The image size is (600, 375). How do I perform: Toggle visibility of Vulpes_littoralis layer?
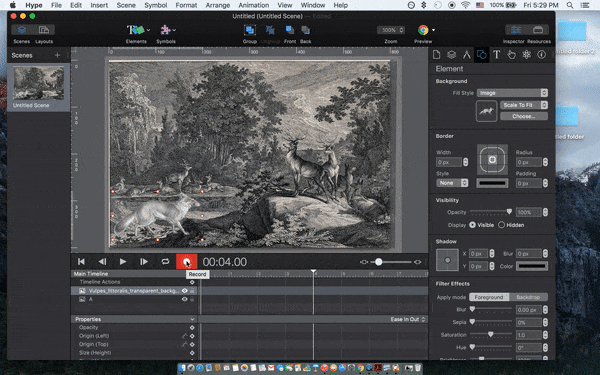click(184, 291)
